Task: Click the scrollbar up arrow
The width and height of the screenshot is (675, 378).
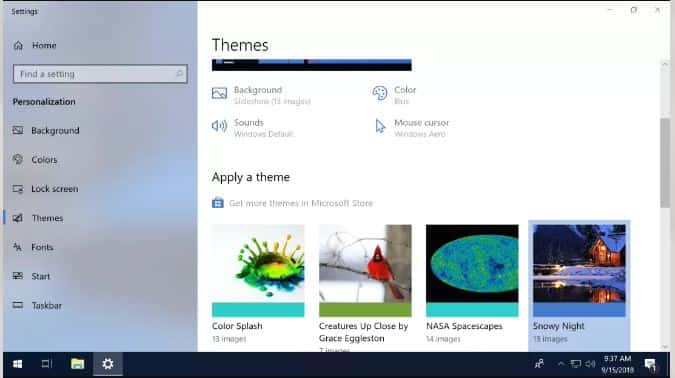Action: (x=665, y=64)
